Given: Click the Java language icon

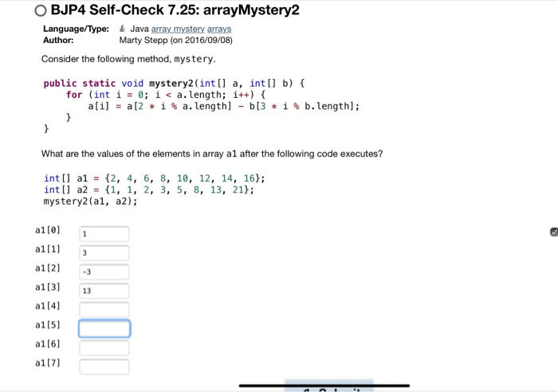Looking at the screenshot, I should click(x=122, y=29).
